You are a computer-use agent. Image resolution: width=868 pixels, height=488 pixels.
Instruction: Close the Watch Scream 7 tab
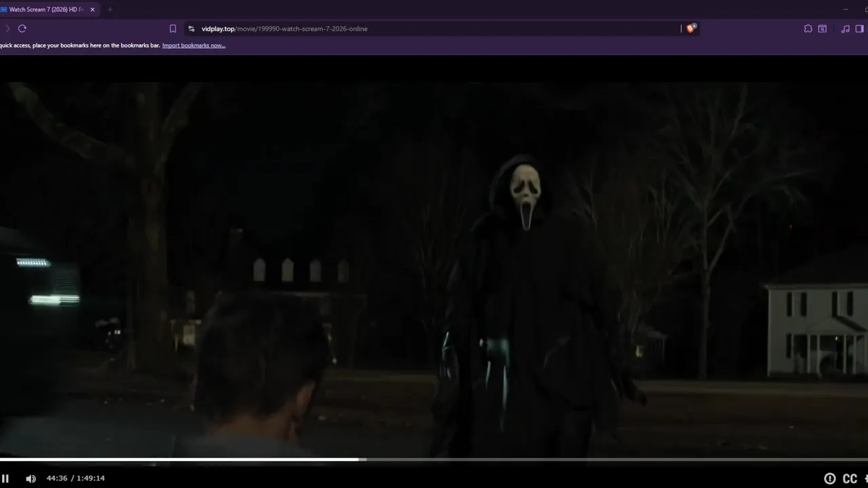click(92, 9)
